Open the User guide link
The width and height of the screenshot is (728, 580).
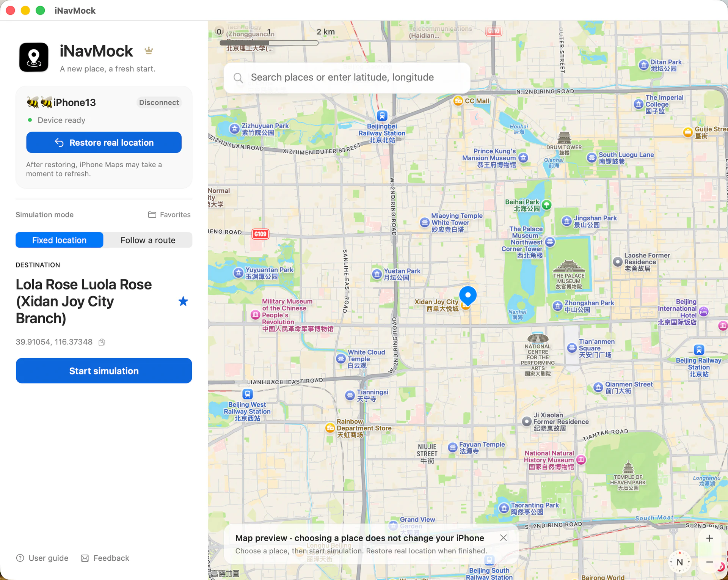pos(42,558)
